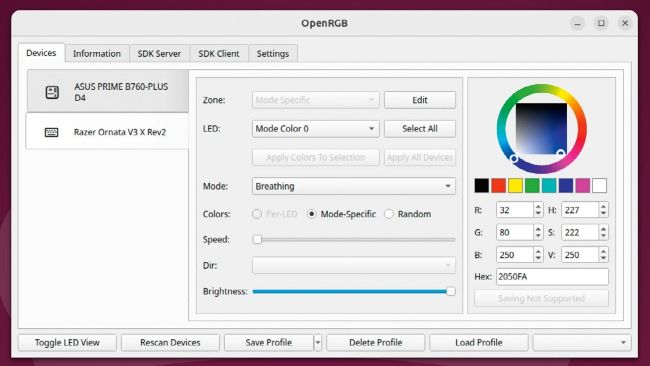Screen dimensions: 650x366
Task: Select the ASUS PRIME B760-PLUS D4 device
Action: click(108, 91)
